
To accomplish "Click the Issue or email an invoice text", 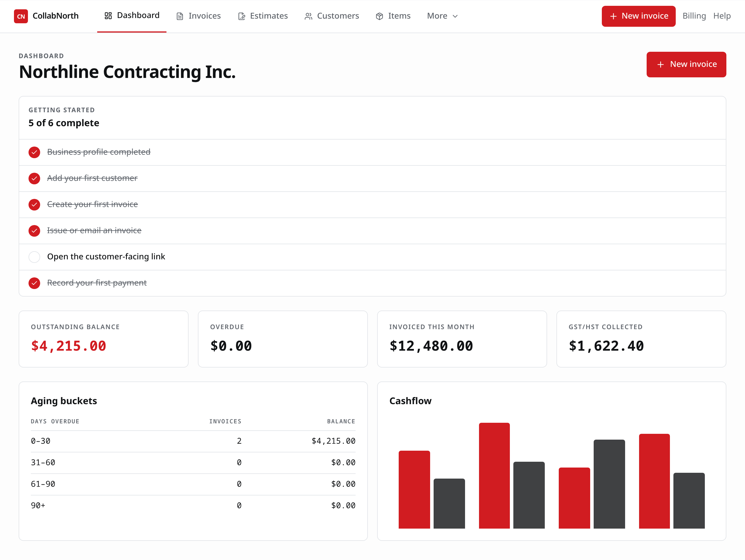I will point(94,231).
